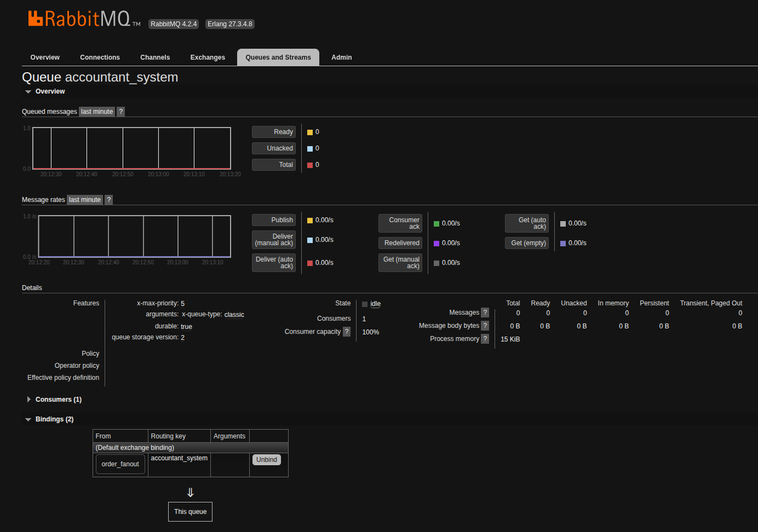Open the order_fanout exchange link
Screen dimensions: 758x532
[x=120, y=464]
